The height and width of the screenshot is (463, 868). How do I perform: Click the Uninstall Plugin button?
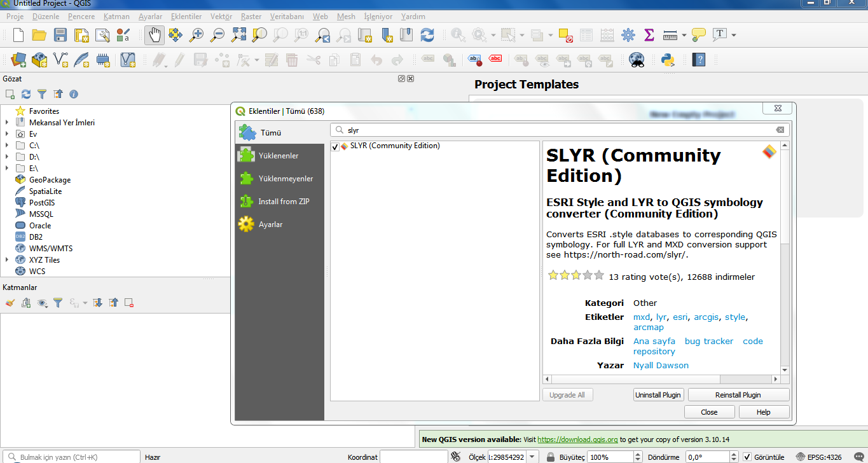pyautogui.click(x=658, y=395)
